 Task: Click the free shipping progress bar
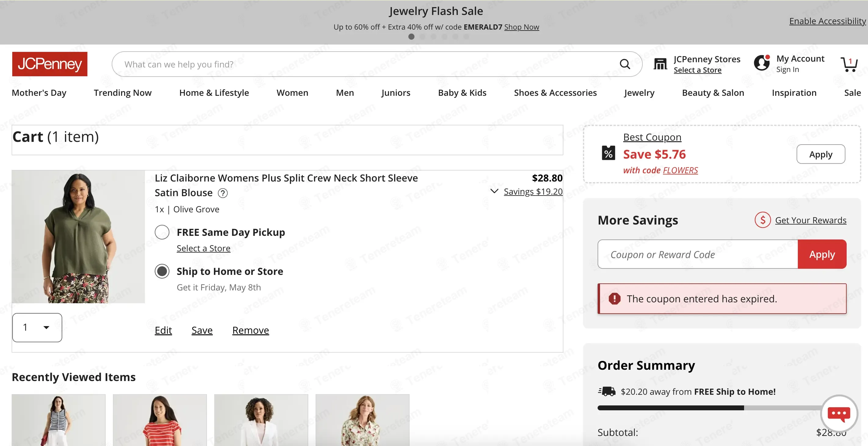click(x=722, y=408)
